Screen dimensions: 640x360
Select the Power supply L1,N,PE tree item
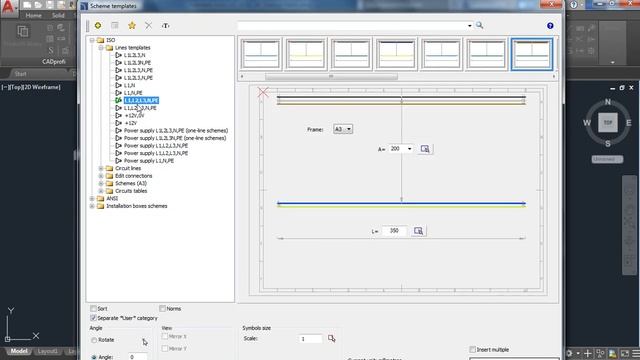[x=149, y=161]
